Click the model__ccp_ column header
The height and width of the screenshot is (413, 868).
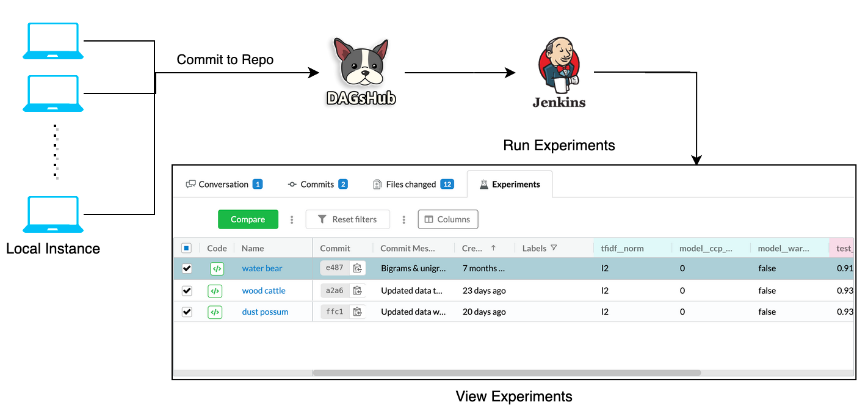coord(706,248)
